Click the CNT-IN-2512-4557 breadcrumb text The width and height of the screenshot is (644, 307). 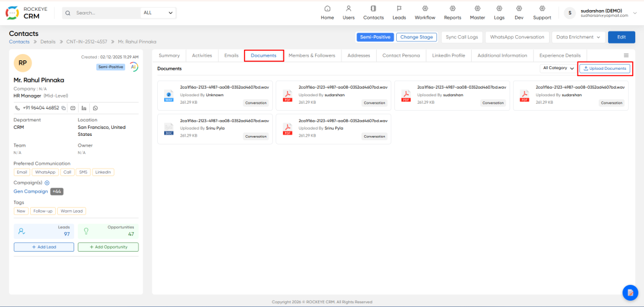click(x=87, y=42)
